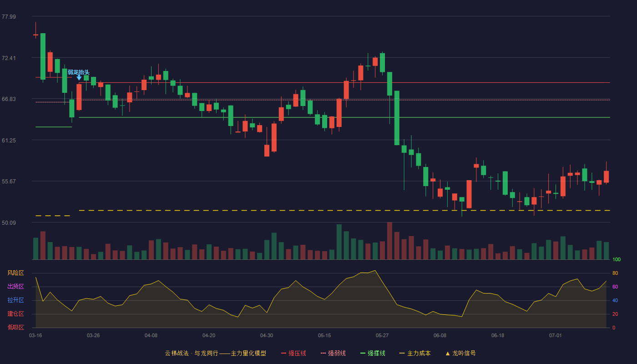Click the 60 indicator scale label
Screen dimensions: 637x364
615,287
